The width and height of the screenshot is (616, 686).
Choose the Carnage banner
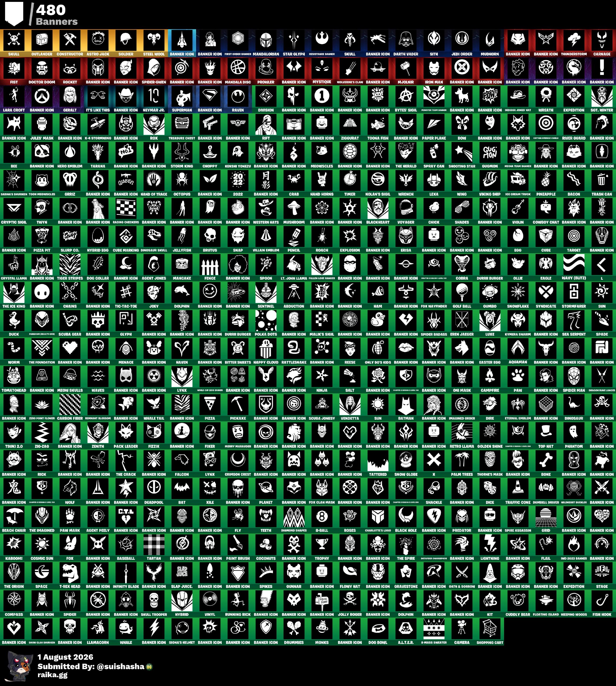point(602,43)
